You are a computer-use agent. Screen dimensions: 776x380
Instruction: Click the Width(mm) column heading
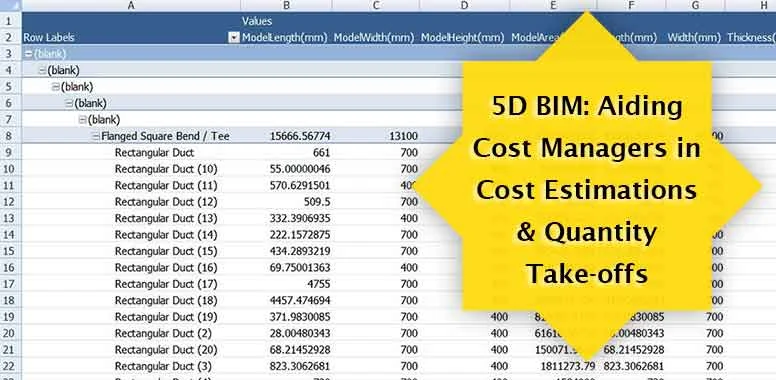pos(693,37)
